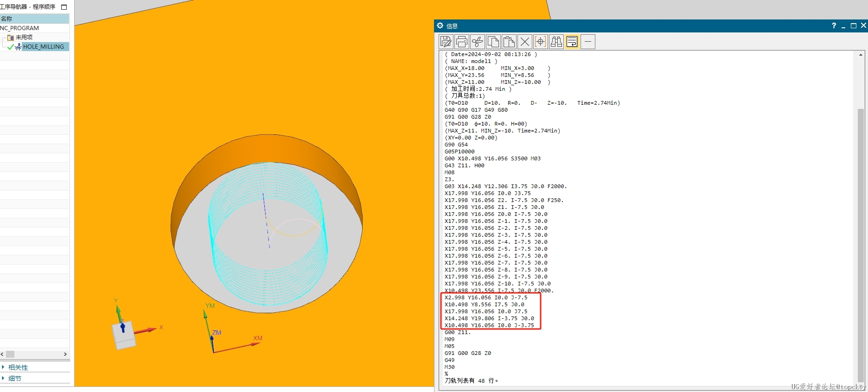Click the cyan helical toolpath in the hole
868x392 pixels.
(267, 234)
